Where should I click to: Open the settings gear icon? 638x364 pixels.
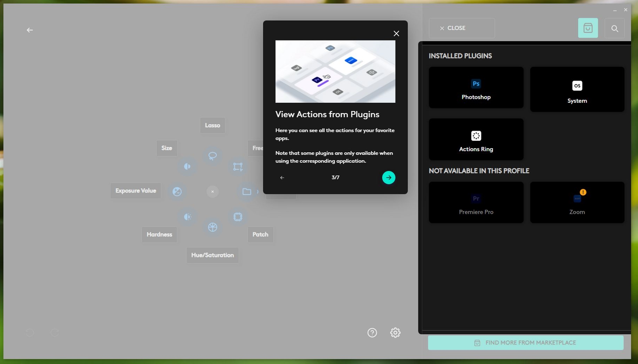pyautogui.click(x=395, y=333)
